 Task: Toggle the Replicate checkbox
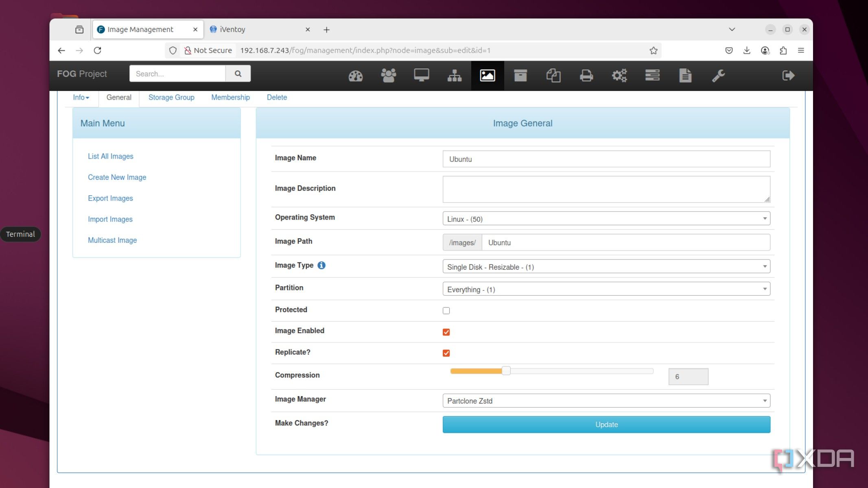click(446, 353)
